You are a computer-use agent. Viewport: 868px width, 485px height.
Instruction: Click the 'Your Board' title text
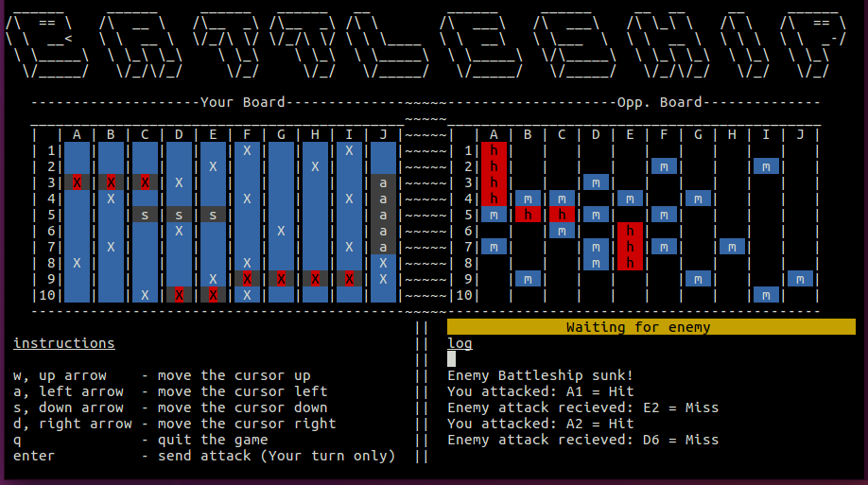click(x=242, y=102)
